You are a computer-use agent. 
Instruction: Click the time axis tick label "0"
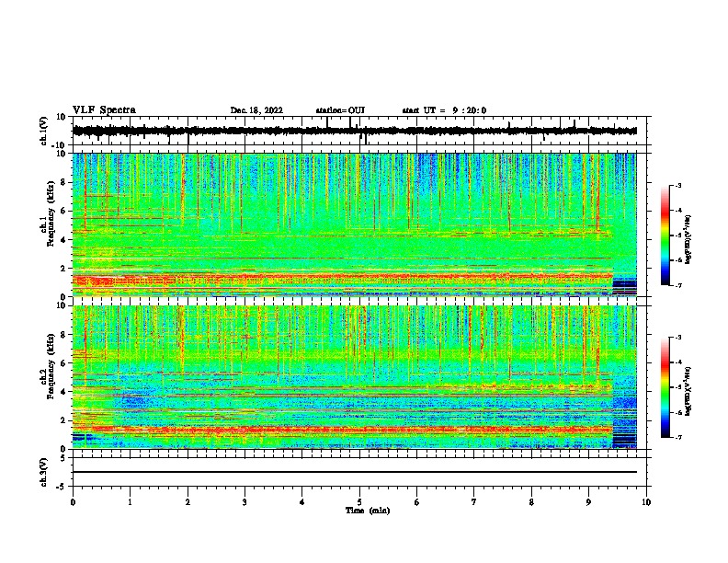(x=73, y=502)
